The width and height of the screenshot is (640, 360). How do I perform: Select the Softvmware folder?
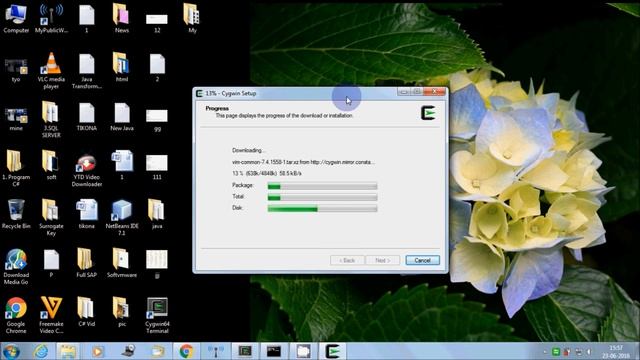[122, 263]
